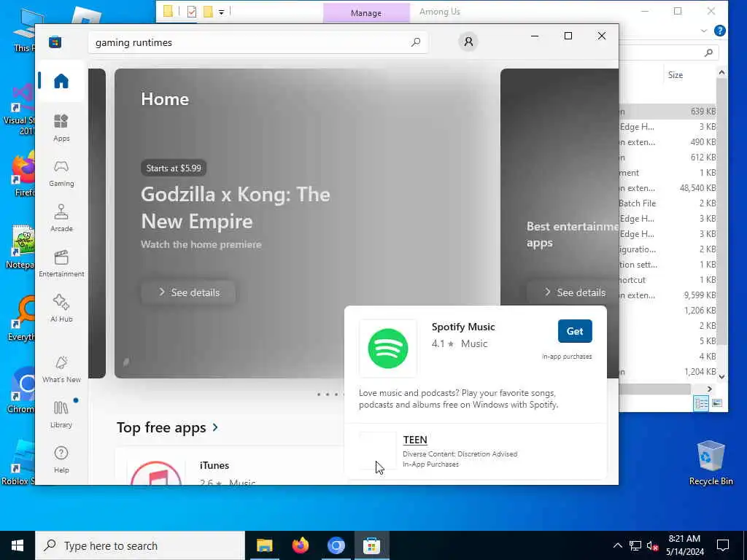Click the iTunes app icon
The width and height of the screenshot is (747, 560).
click(x=156, y=472)
